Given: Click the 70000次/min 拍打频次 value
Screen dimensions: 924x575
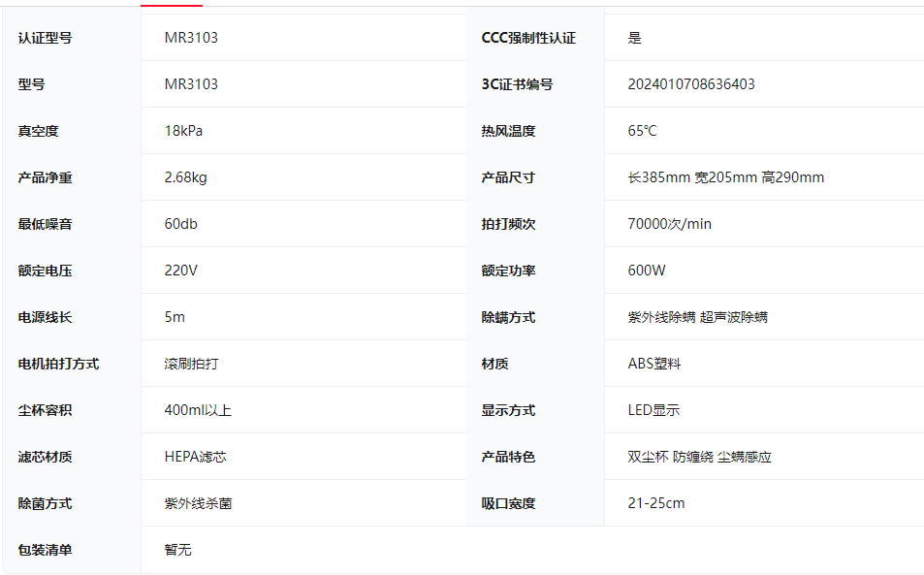Looking at the screenshot, I should point(669,224).
